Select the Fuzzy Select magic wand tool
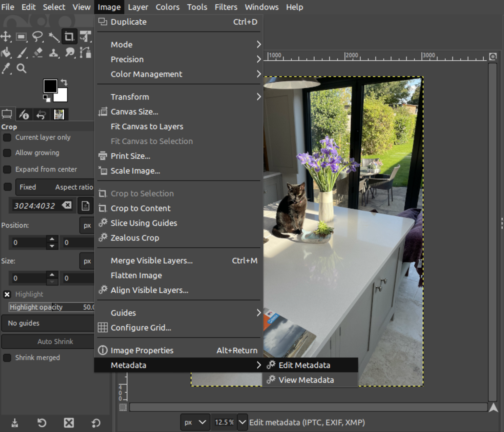 [54, 37]
